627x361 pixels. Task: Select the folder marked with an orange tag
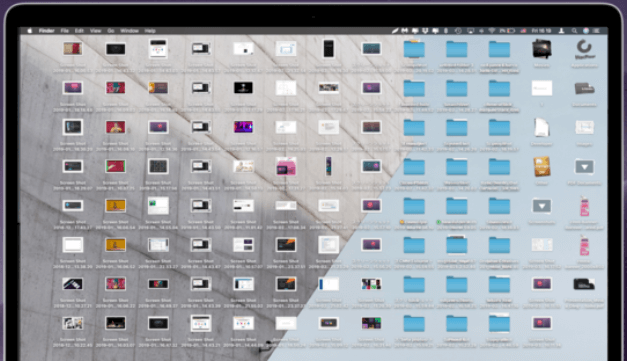tap(414, 206)
